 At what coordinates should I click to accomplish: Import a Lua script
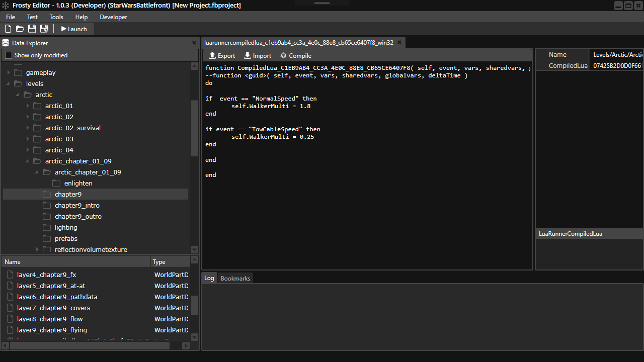point(258,55)
